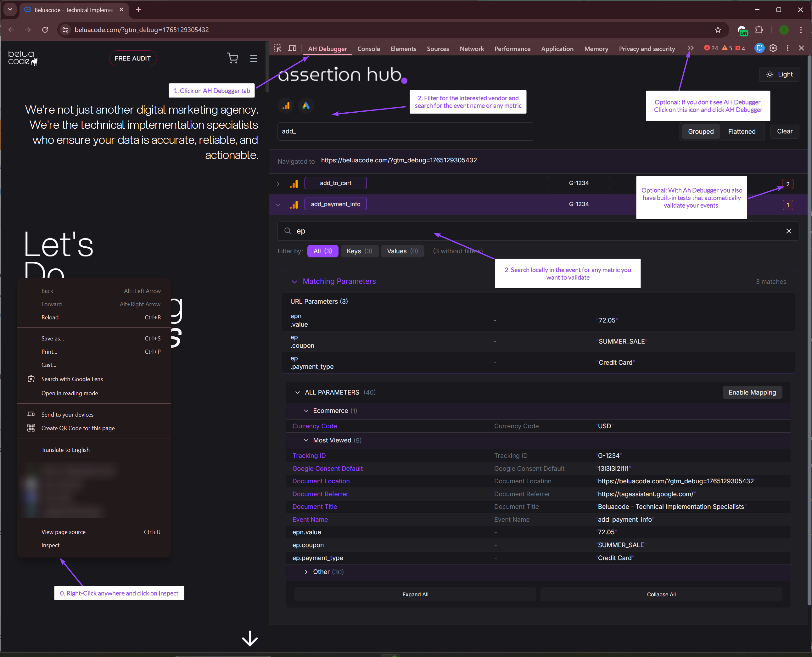Select the inspect element picker icon

coord(278,48)
